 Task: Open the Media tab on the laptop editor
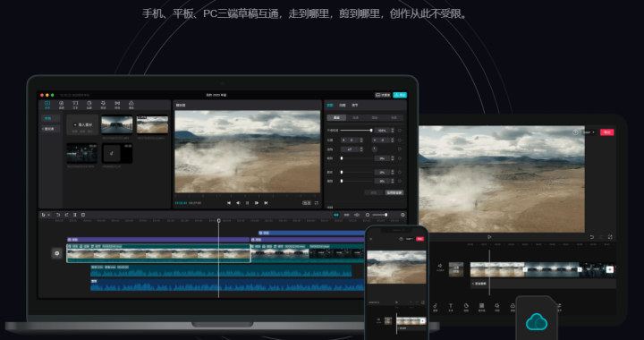tap(47, 105)
